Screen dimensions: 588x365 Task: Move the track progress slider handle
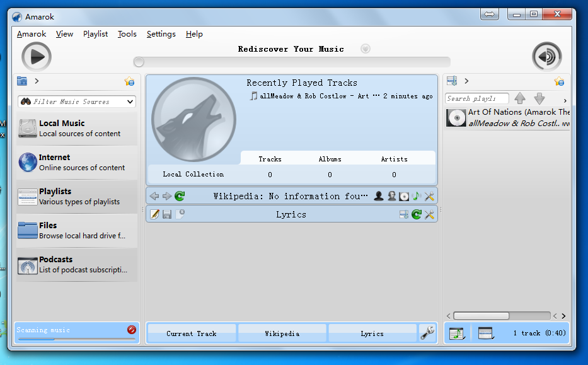139,62
